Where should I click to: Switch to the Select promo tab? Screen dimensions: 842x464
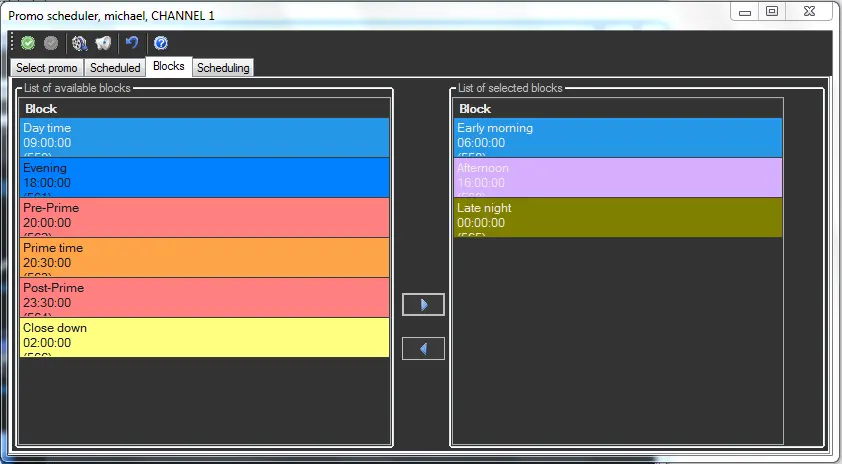click(46, 68)
